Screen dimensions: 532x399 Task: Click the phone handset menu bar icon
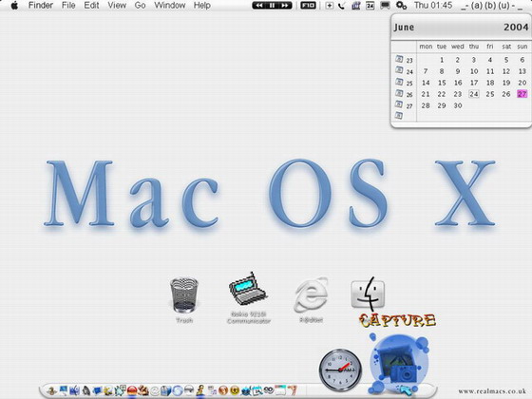(342, 6)
